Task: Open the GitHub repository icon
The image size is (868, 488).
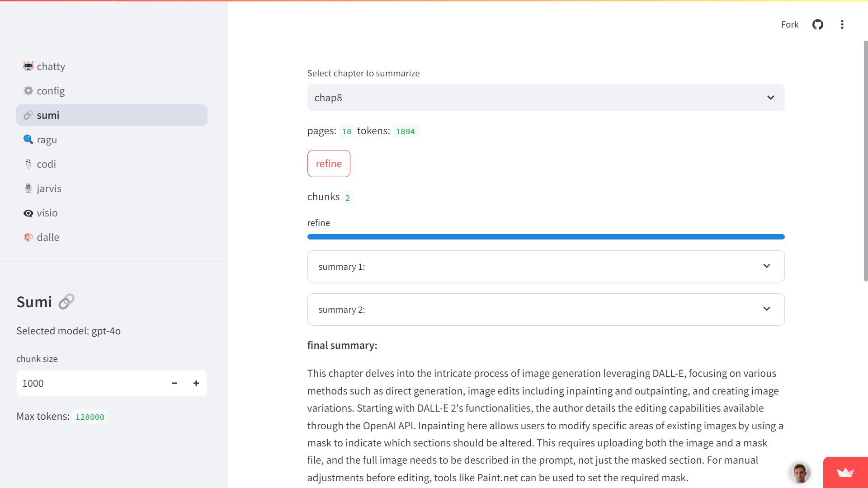Action: [x=817, y=24]
